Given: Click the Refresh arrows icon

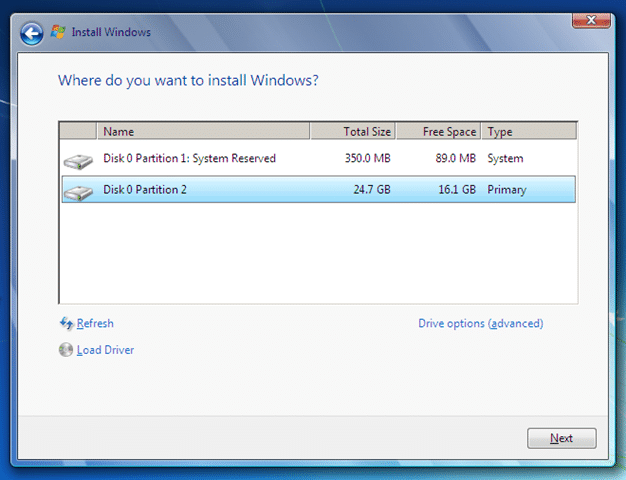Looking at the screenshot, I should pos(66,323).
